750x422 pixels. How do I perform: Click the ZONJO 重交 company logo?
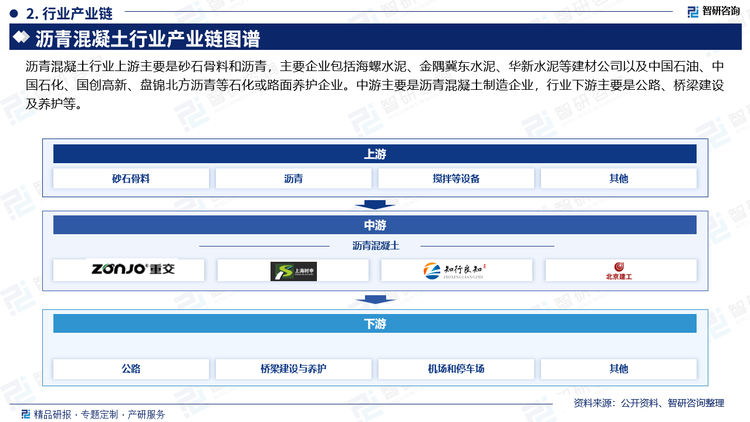pos(133,269)
